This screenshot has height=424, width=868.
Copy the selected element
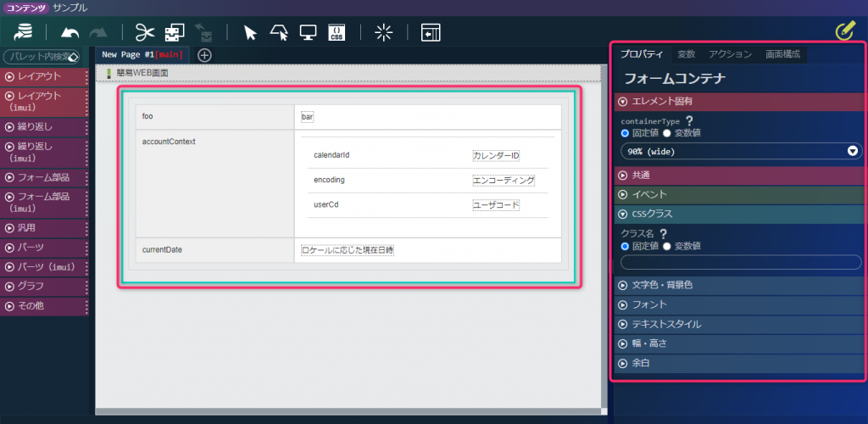[x=175, y=33]
